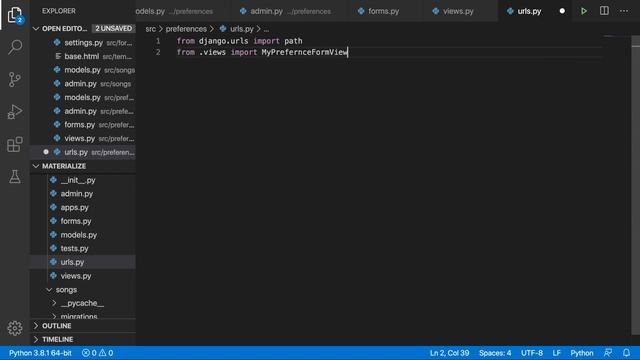Open the Source Control view
Viewport: 640px width, 360px height.
15,79
